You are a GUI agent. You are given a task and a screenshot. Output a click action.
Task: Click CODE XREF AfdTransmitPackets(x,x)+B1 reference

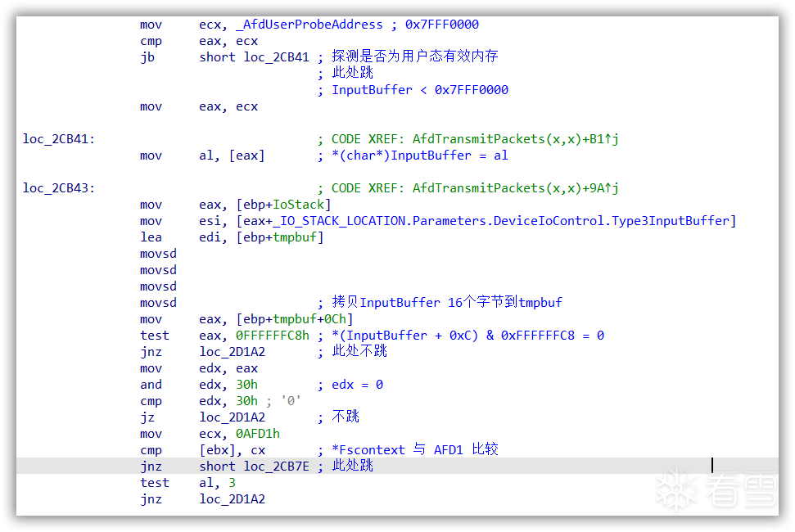click(475, 139)
